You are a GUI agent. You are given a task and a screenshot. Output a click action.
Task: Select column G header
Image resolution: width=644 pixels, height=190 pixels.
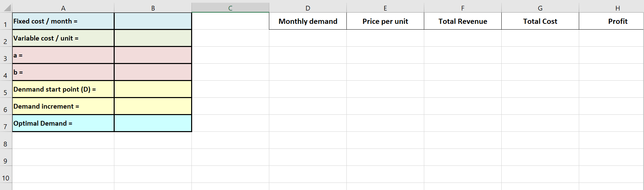pos(540,8)
